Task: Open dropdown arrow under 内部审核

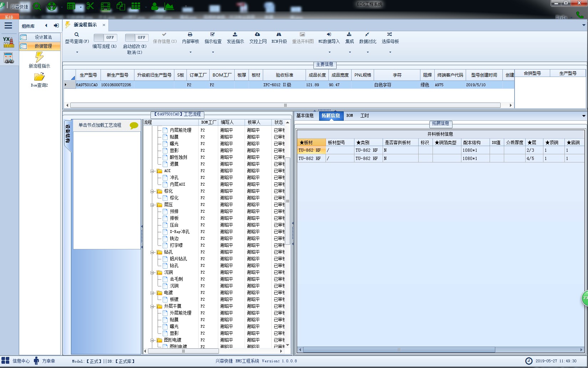Action: [x=190, y=52]
